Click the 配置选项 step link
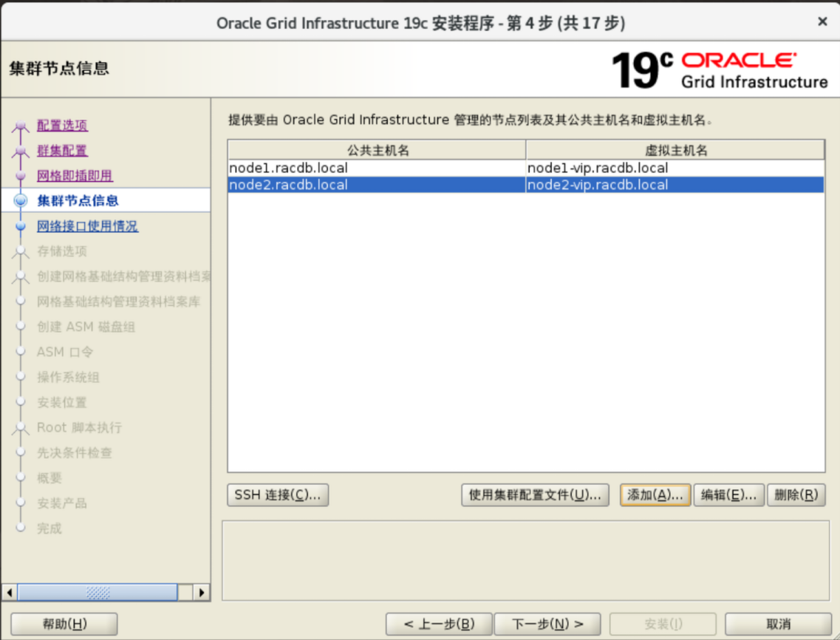This screenshot has height=640, width=840. pyautogui.click(x=62, y=126)
